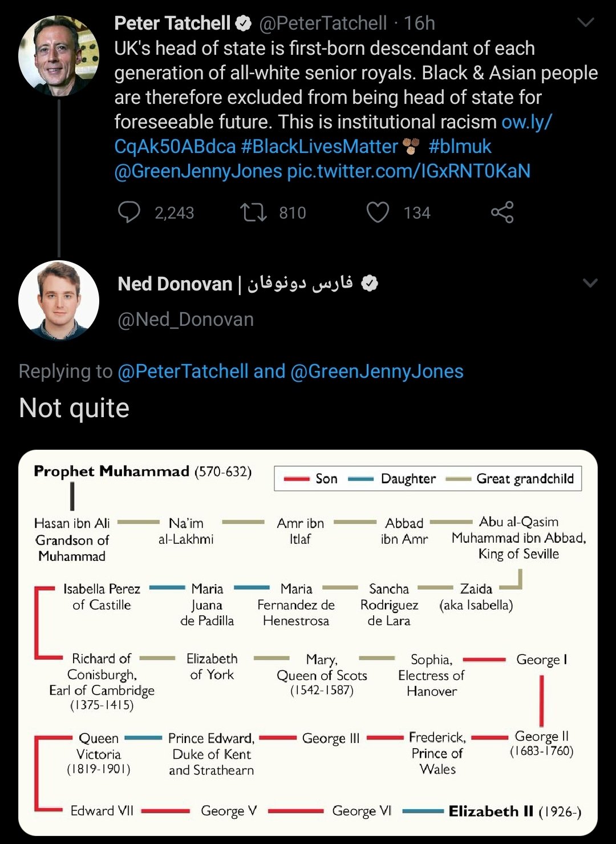
Task: Open Peter Tatchell's profile picture
Action: point(59,55)
